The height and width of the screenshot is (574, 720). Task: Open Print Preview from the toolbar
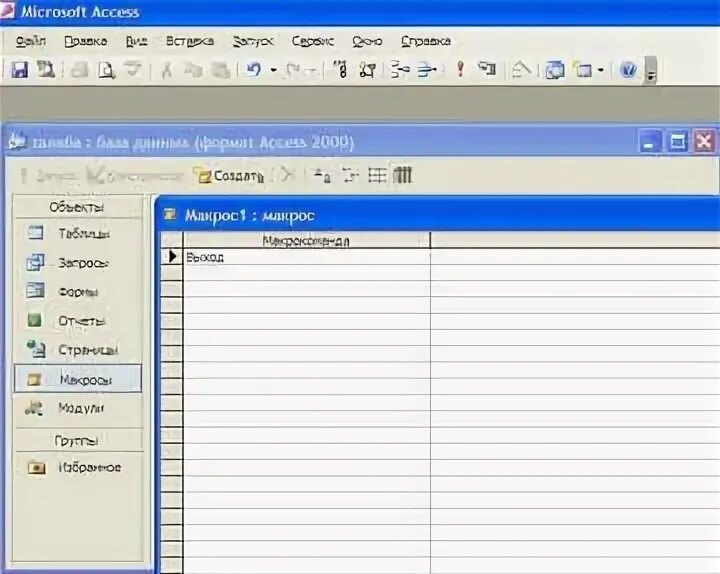pos(106,70)
